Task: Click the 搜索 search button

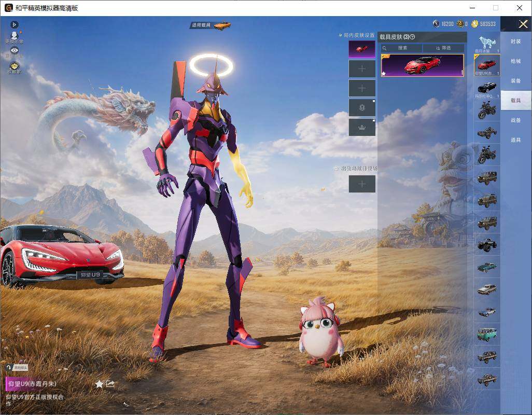Action: tap(401, 48)
